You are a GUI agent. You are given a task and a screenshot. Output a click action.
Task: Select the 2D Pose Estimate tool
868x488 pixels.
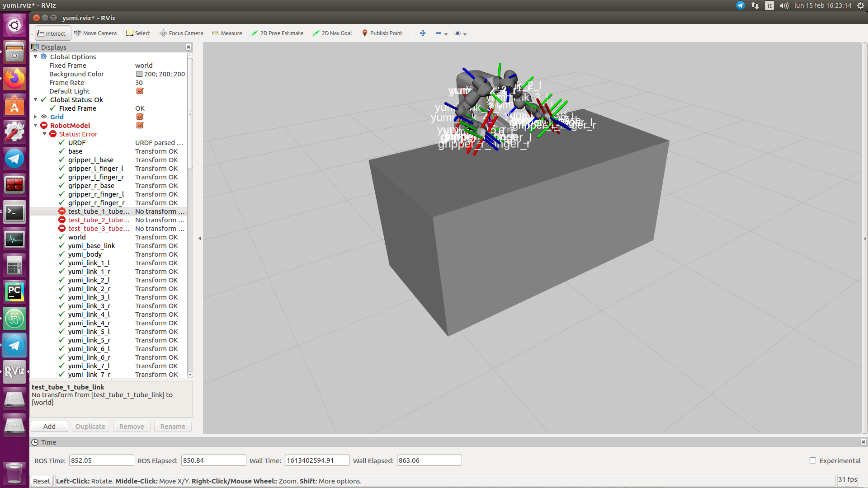[277, 33]
